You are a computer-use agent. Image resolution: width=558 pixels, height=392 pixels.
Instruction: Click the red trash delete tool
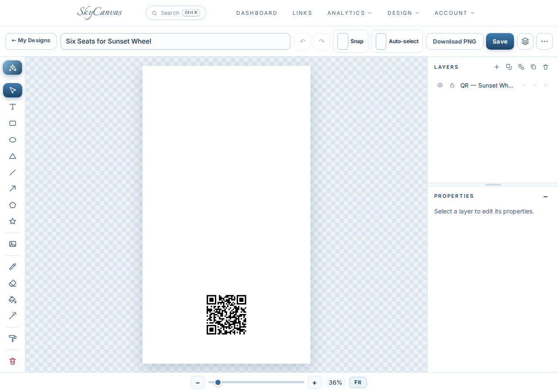[x=13, y=361]
